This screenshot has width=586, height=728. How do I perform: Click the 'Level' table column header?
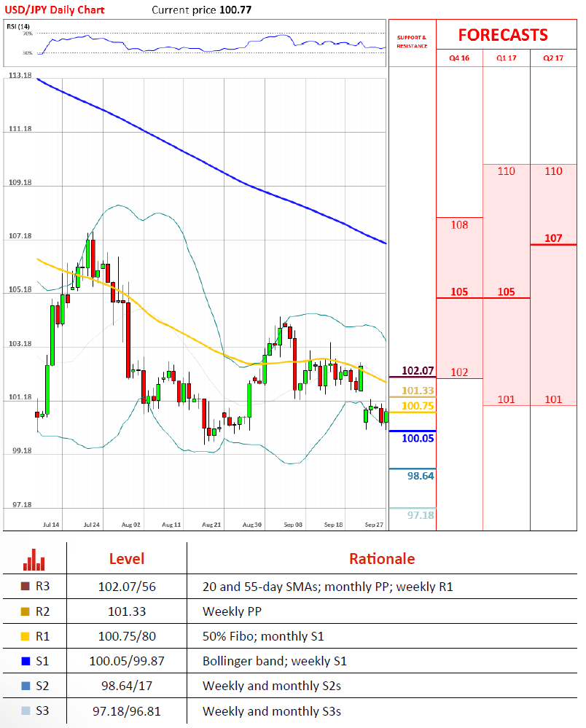coord(127,559)
